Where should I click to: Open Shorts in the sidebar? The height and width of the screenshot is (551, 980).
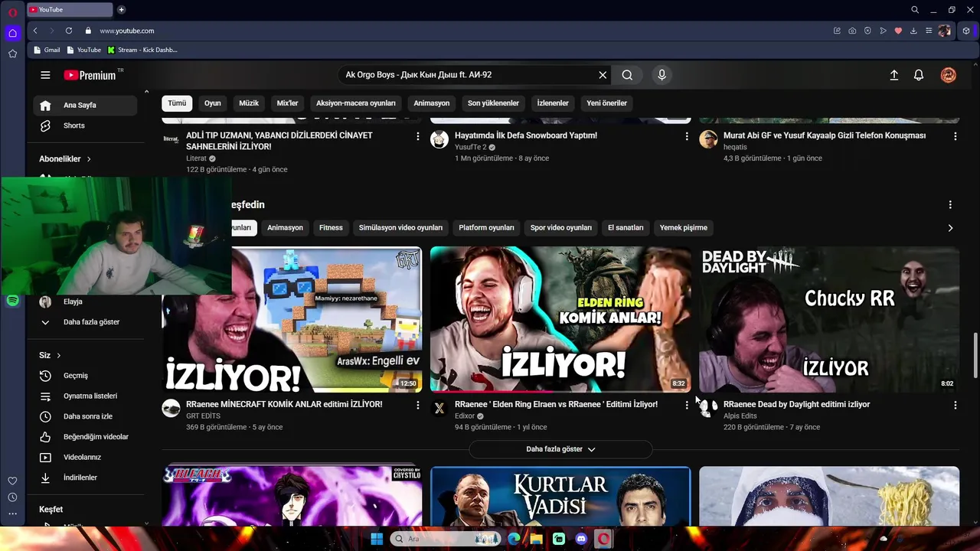(x=85, y=126)
